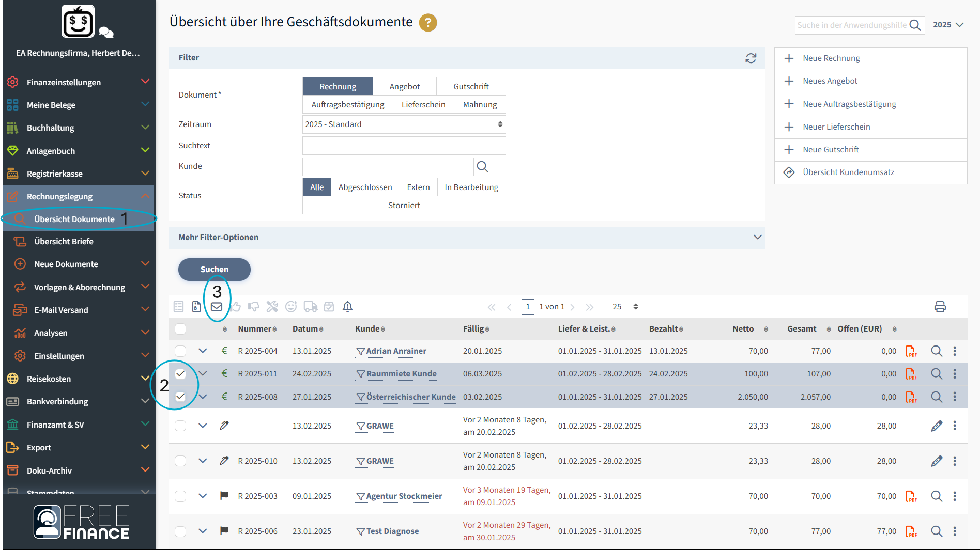Click the customer search magnifier icon
Viewport: 980px width, 550px height.
482,166
